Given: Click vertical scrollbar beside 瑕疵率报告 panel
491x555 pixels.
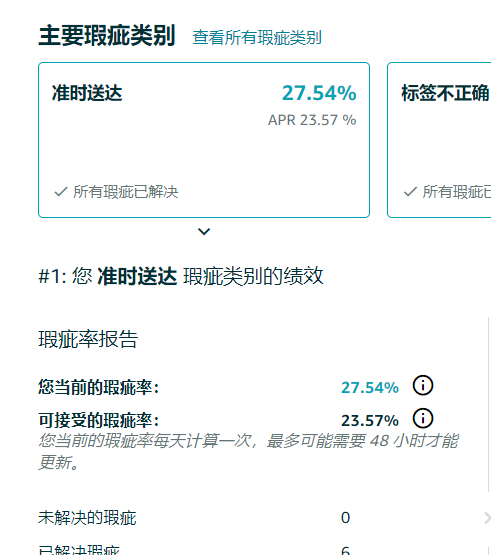Looking at the screenshot, I should 489,404.
